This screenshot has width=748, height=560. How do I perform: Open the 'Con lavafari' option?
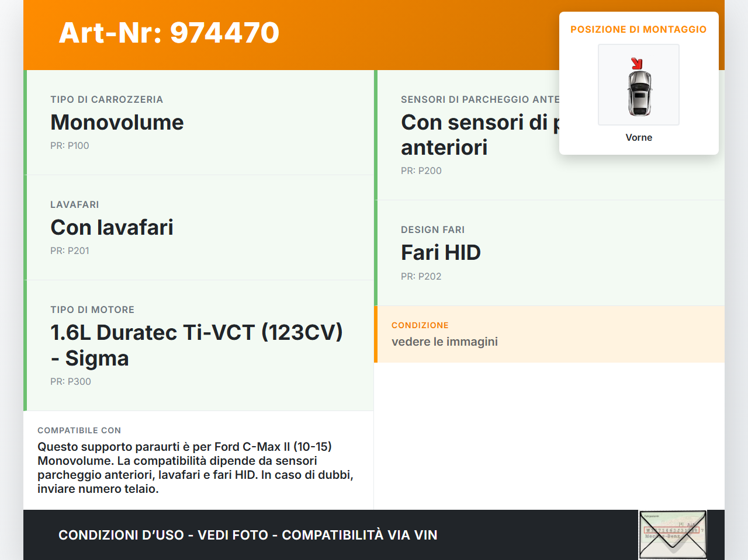coord(112,227)
